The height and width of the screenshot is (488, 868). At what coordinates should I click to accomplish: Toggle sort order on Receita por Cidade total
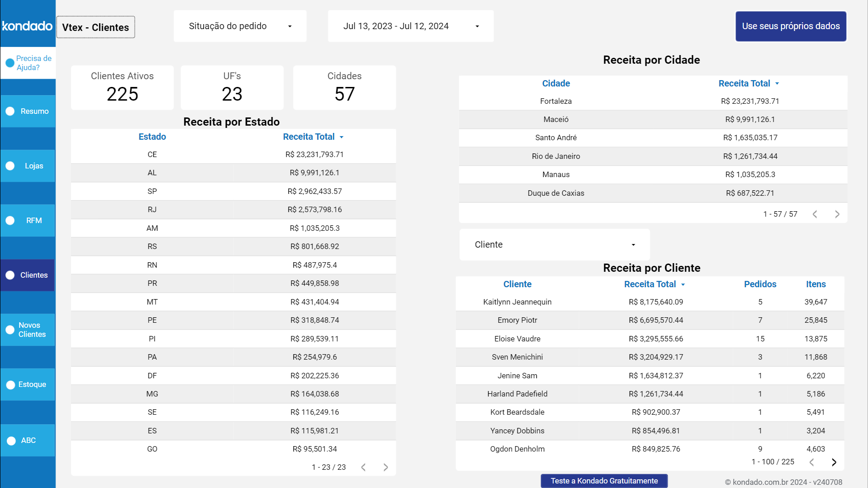(x=777, y=83)
